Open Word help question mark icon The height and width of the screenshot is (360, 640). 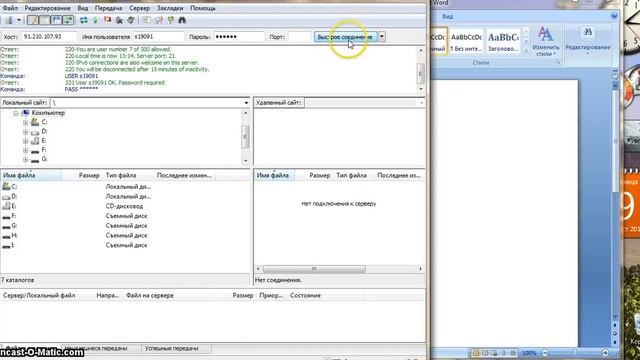point(614,16)
